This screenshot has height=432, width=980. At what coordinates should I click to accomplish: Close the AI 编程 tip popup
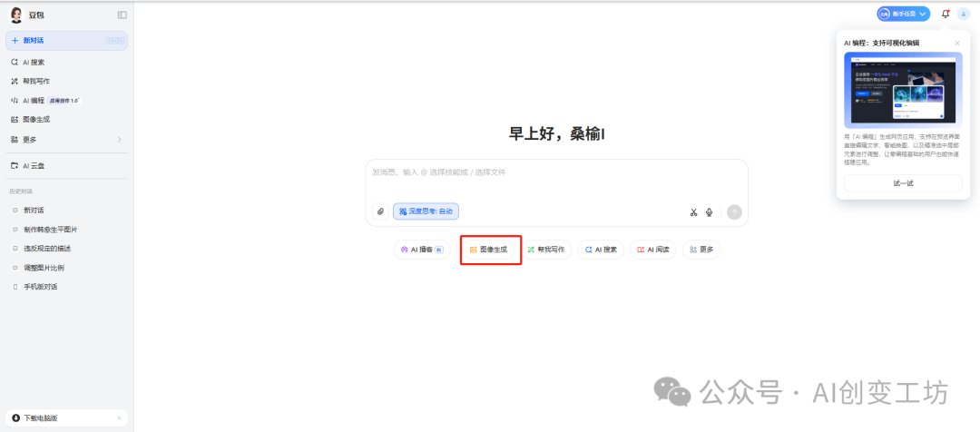coord(957,44)
